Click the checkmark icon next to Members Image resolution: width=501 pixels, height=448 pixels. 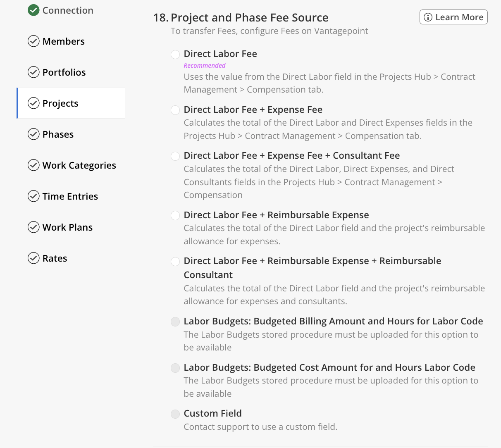[33, 41]
